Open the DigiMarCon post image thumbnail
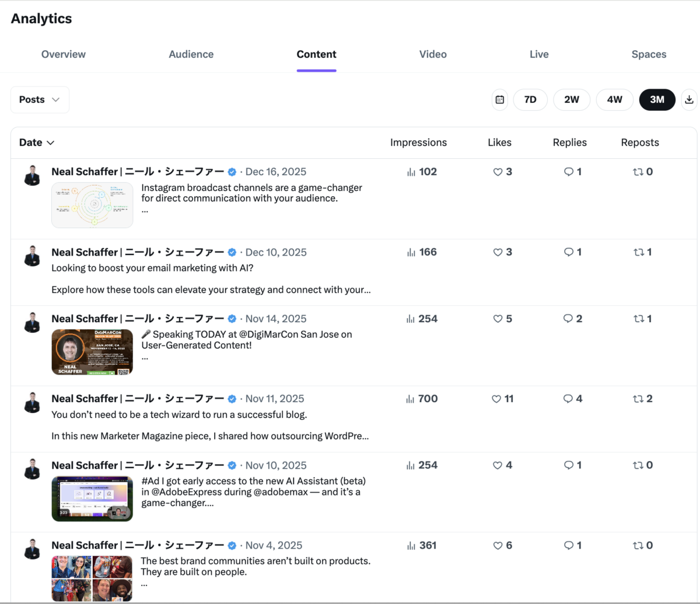700x604 pixels. [92, 352]
